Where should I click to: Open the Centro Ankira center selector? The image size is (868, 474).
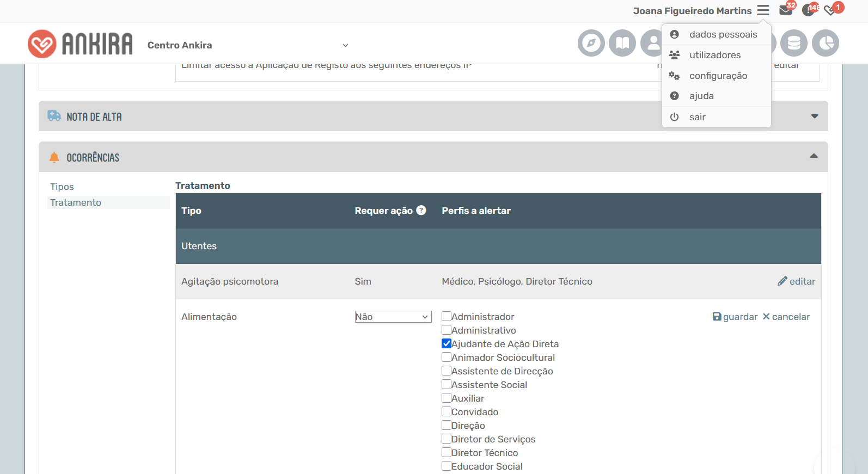[x=248, y=45]
